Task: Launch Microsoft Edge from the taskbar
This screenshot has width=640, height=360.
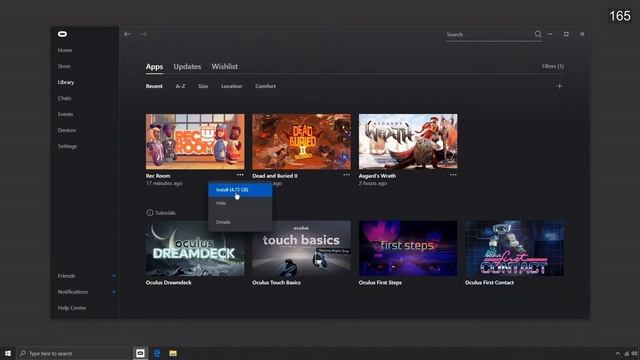Action: coord(157,353)
